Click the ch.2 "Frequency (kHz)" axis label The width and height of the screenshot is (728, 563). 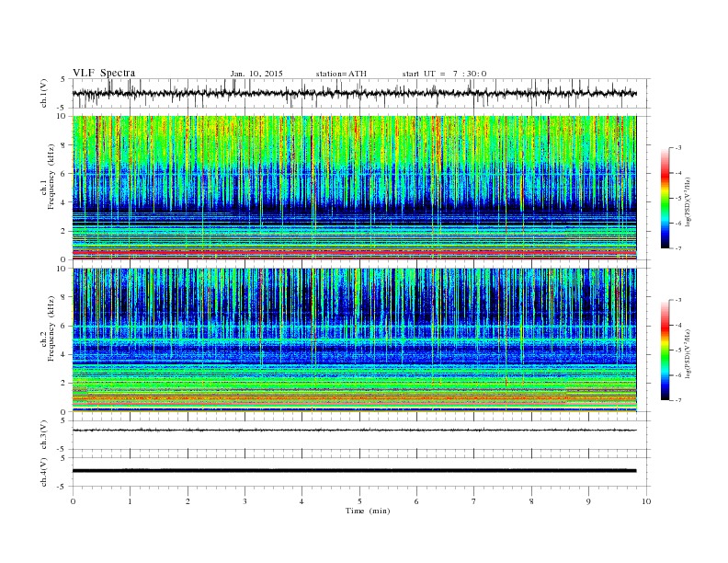pos(51,328)
